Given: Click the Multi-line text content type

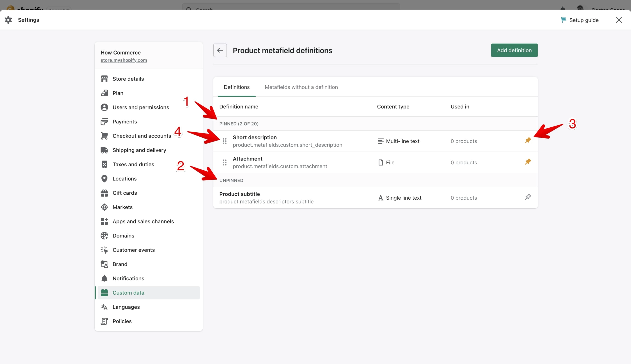Looking at the screenshot, I should click(x=399, y=141).
